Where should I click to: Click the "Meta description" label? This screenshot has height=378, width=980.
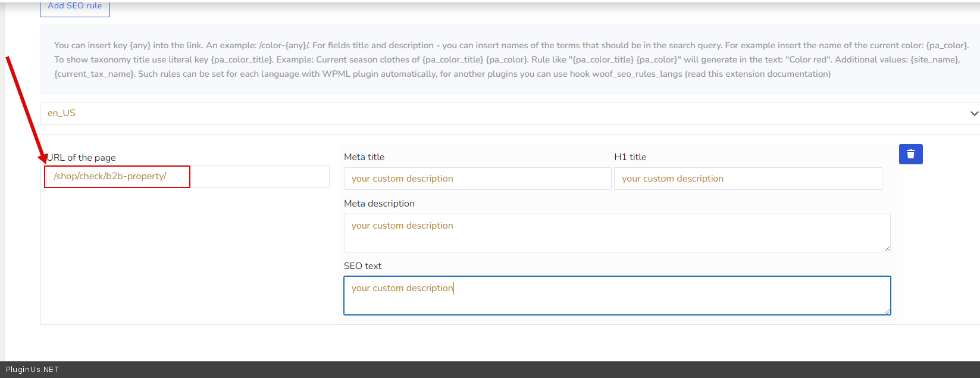click(379, 204)
